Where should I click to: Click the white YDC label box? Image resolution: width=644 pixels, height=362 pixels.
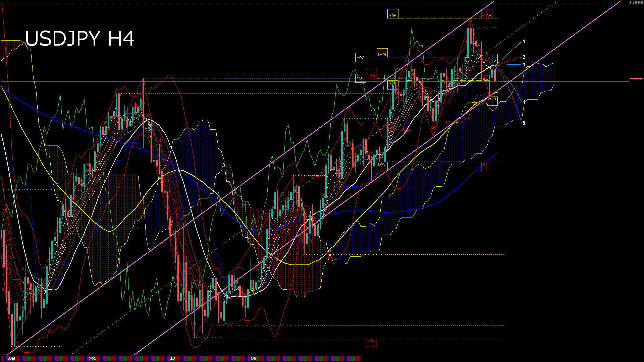361,78
